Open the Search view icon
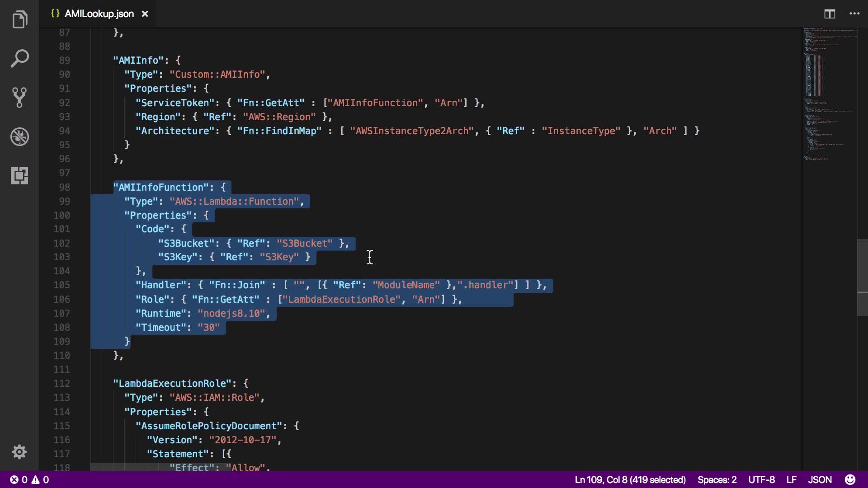The image size is (868, 488). [x=19, y=58]
